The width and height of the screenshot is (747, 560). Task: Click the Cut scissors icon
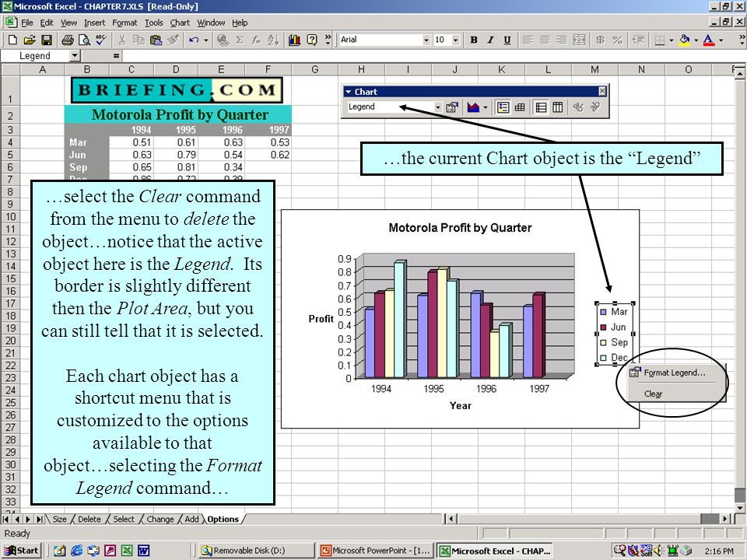(122, 40)
